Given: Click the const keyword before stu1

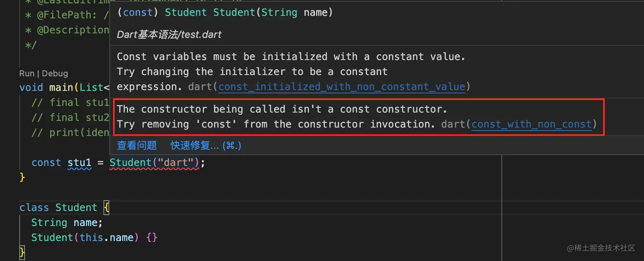Looking at the screenshot, I should click(x=46, y=163).
